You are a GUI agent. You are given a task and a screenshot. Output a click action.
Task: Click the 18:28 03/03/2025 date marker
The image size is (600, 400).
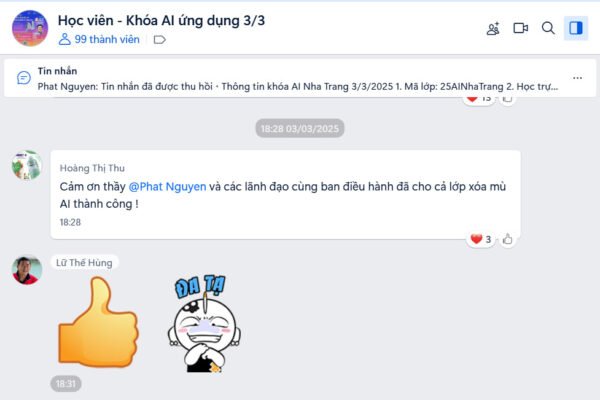300,128
